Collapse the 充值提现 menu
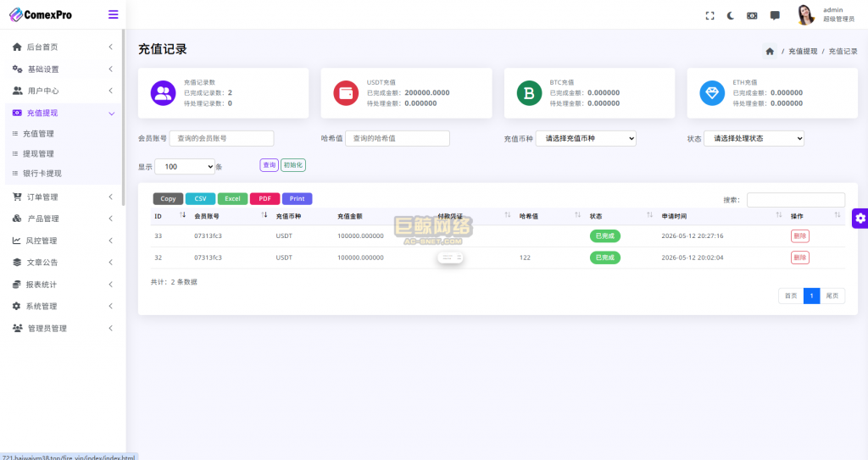The width and height of the screenshot is (868, 460). (x=63, y=113)
